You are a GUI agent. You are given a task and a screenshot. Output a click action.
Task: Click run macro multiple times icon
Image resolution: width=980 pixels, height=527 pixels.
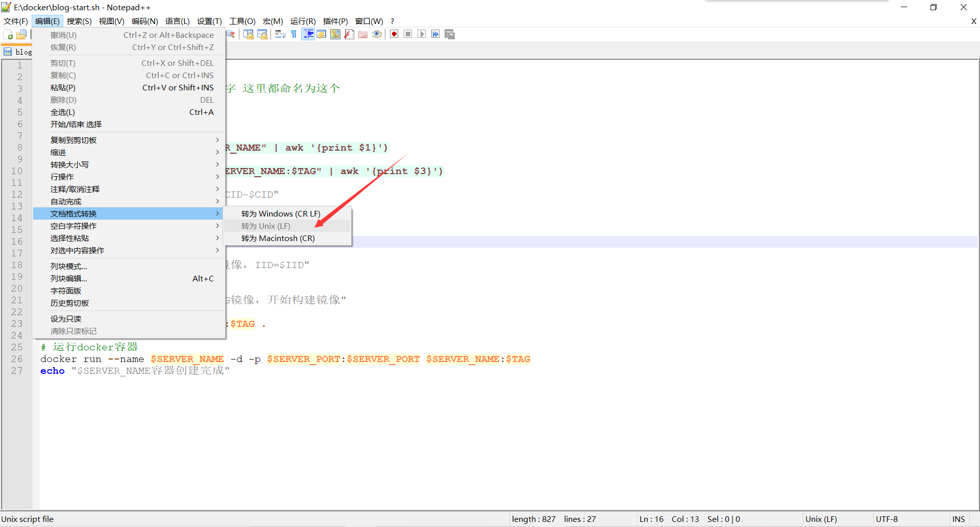(435, 34)
